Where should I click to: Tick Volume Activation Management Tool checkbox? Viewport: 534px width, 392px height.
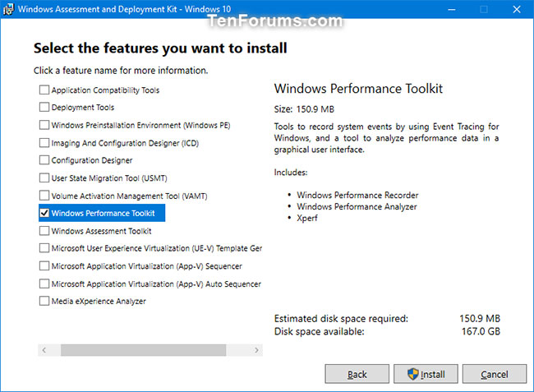[x=44, y=196]
